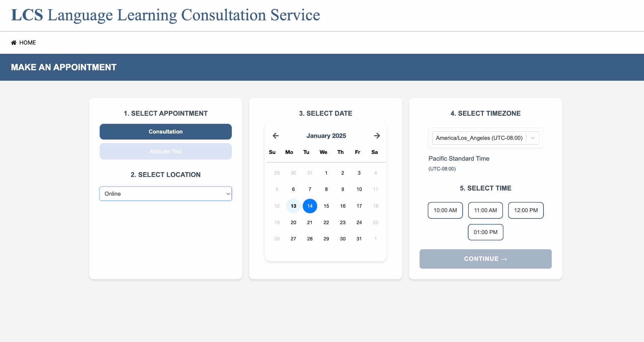Pick the 11:00 AM time slot
Image resolution: width=644 pixels, height=342 pixels.
[485, 210]
